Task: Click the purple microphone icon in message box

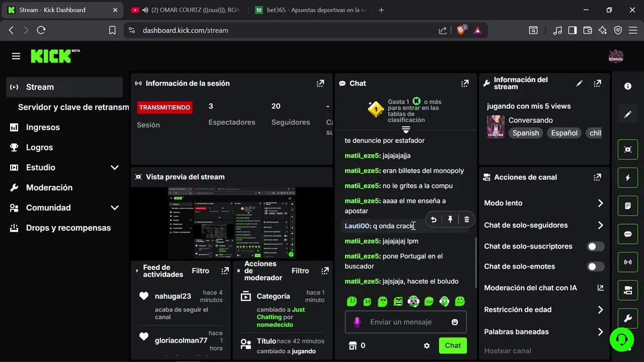Action: click(x=357, y=322)
